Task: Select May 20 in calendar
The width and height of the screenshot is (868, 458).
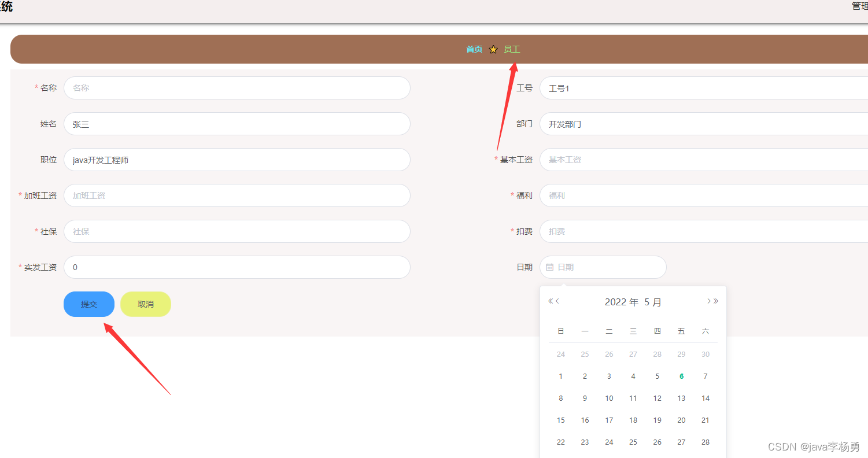Action: tap(681, 420)
